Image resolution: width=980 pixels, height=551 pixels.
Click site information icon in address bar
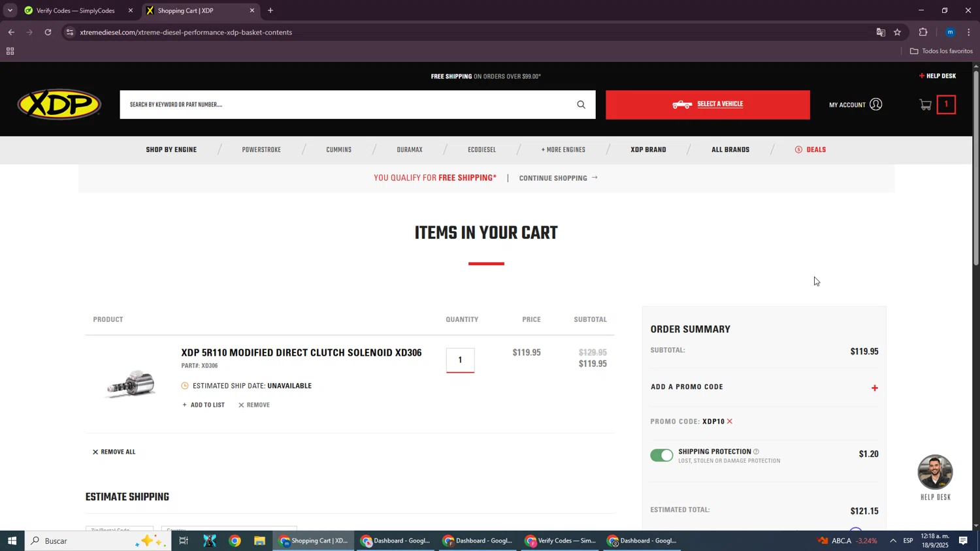tap(70, 32)
